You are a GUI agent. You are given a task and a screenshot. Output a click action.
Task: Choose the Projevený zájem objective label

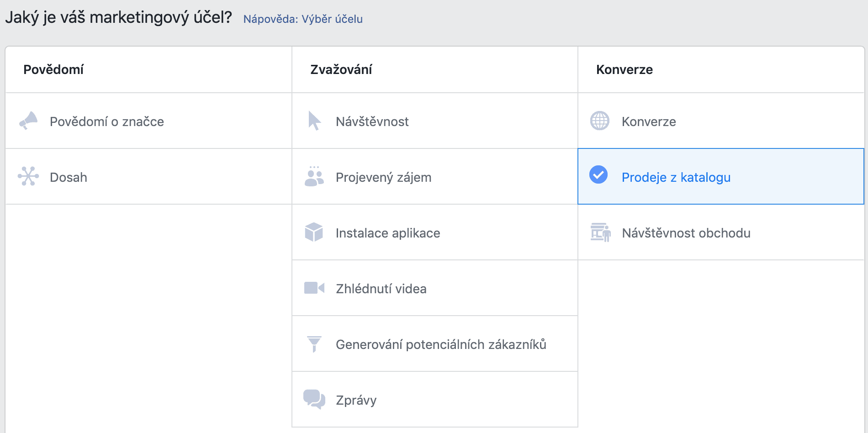point(383,177)
